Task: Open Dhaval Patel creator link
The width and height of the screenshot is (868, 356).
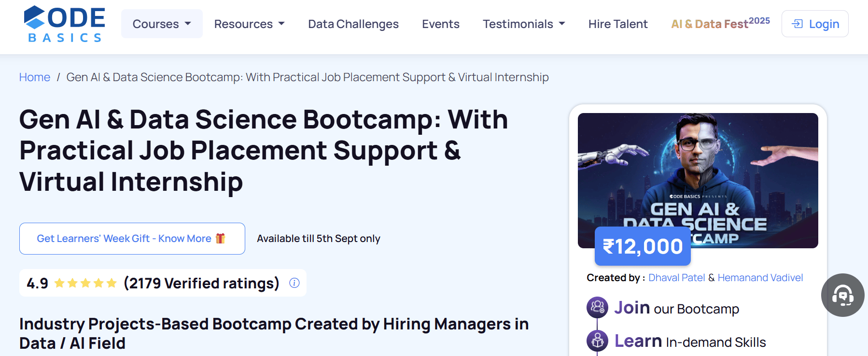Action: (x=676, y=278)
